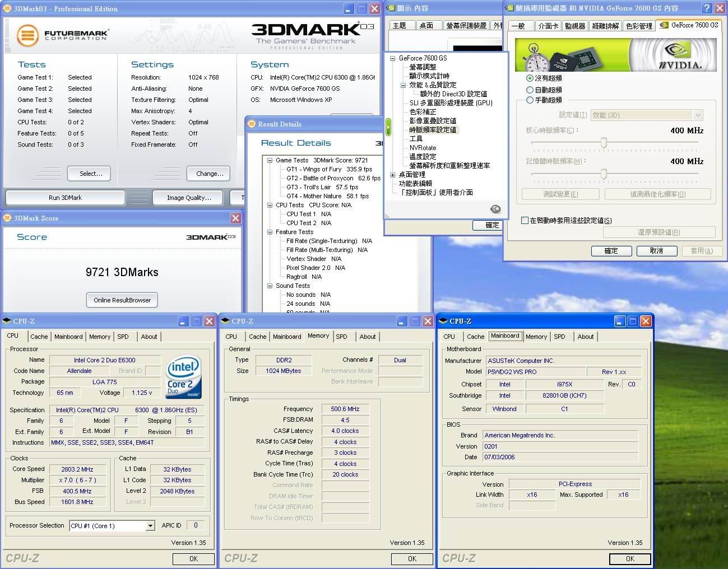Adjust the memory clock frequency slider
Viewport: 728px width, 569px height.
(604, 174)
